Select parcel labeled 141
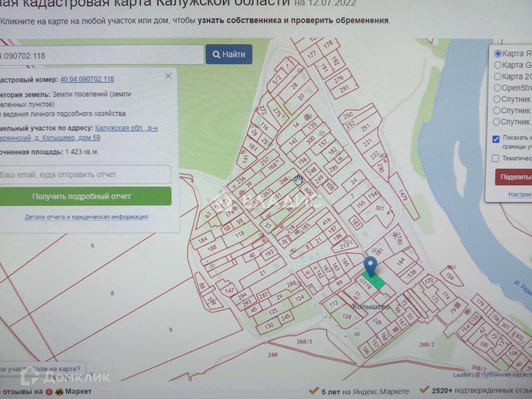Viewport: 532px width, 399px height. click(x=245, y=159)
